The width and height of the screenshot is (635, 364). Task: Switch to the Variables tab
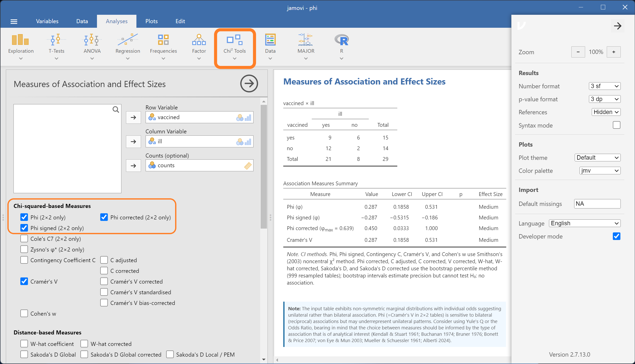coord(47,21)
